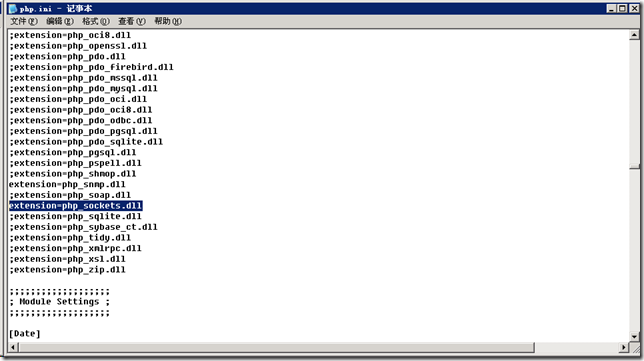This screenshot has height=361, width=644.
Task: Click the line ;extension=php_pdo_odbc.dll
Action: coord(80,121)
